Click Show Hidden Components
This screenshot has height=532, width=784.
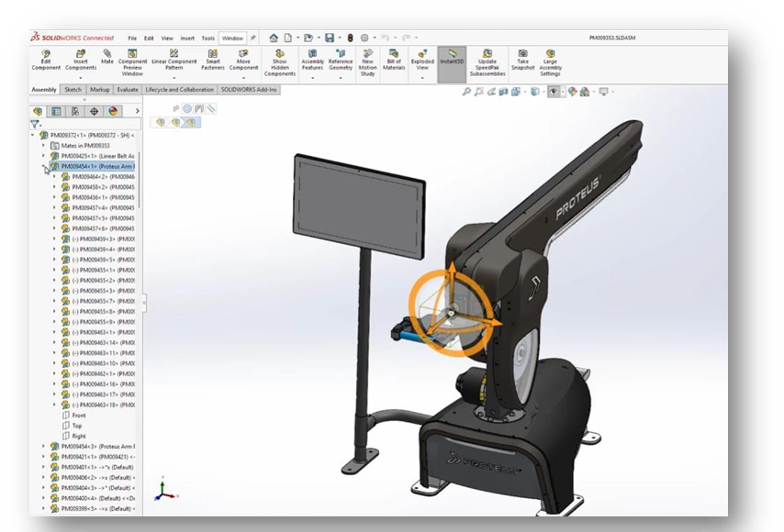pos(280,62)
